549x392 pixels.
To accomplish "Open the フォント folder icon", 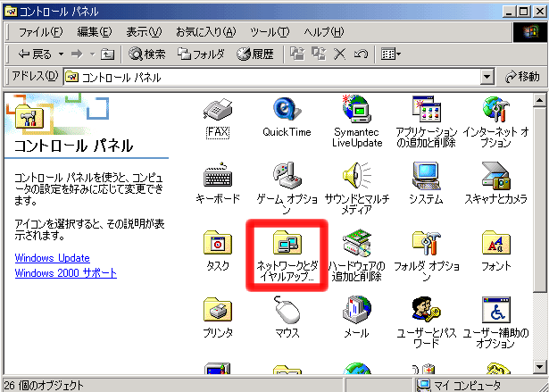I will tap(495, 250).
